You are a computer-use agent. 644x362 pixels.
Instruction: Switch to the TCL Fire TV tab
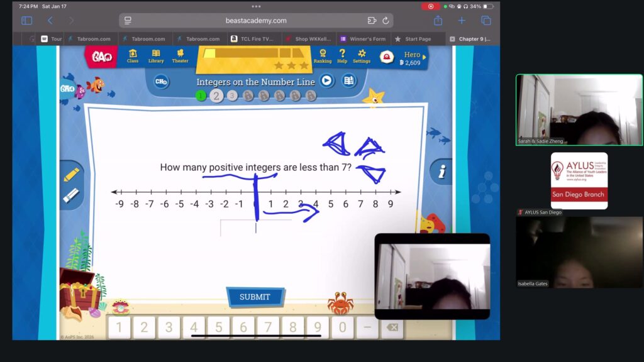252,39
